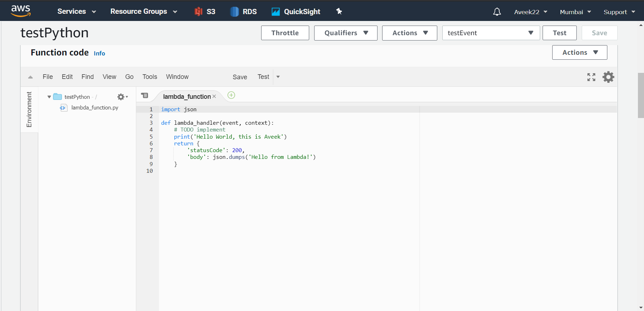The height and width of the screenshot is (311, 644).
Task: Collapse the editor menu bar arrow
Action: (31, 77)
